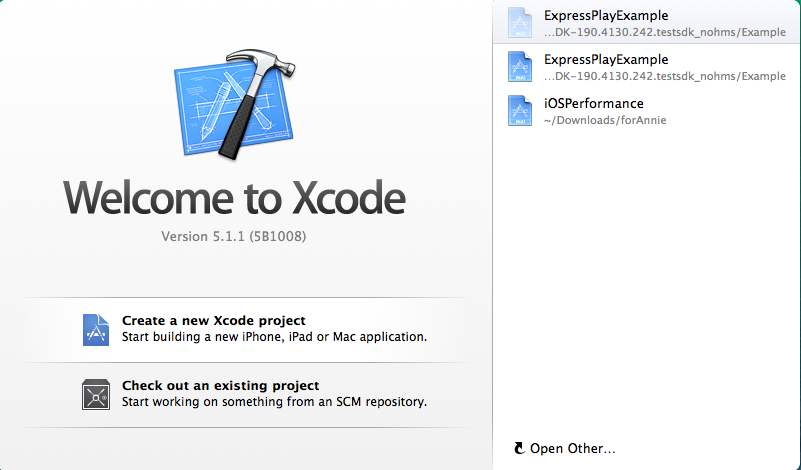Viewport: 801px width, 470px height.
Task: Click the Version 5.1.1 (5B1008) label
Action: pos(240,237)
